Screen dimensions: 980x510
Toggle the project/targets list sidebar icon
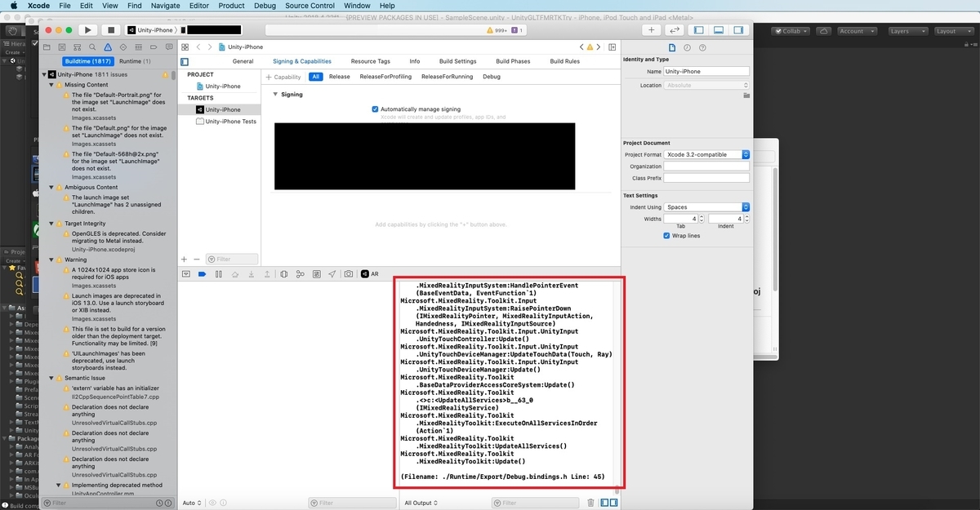coord(185,61)
